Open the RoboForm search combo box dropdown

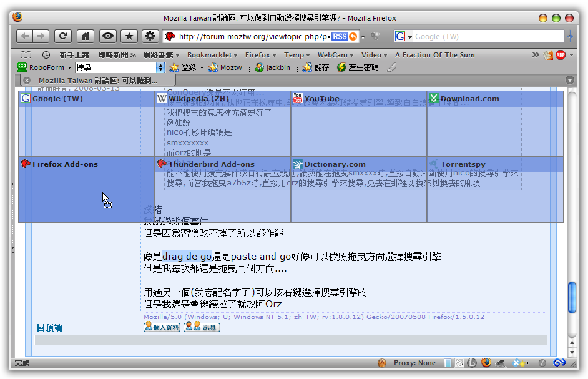point(160,67)
